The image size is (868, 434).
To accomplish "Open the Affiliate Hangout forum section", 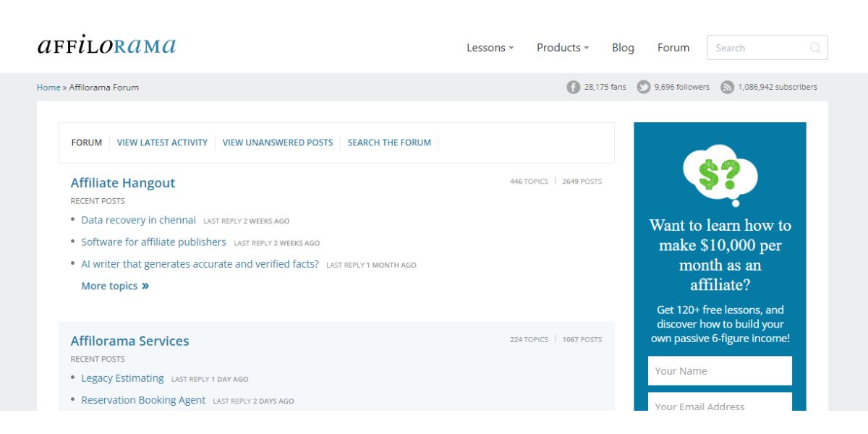I will [x=123, y=183].
